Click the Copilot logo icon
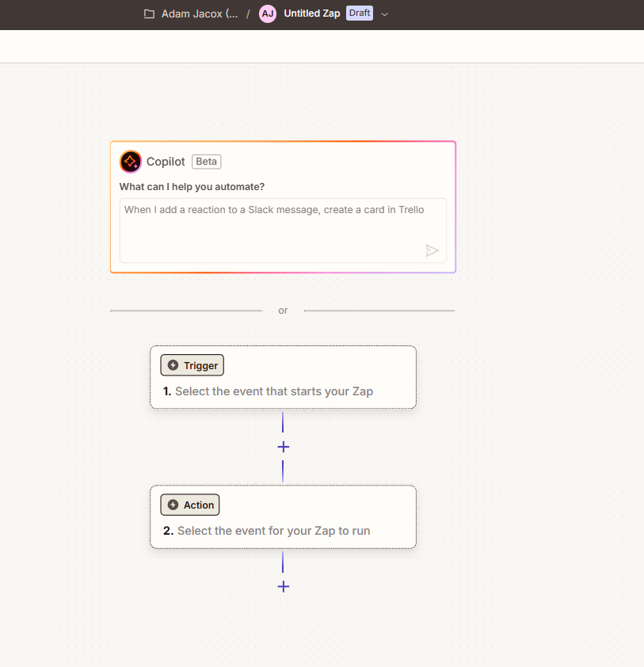This screenshot has height=667, width=644. (x=131, y=161)
